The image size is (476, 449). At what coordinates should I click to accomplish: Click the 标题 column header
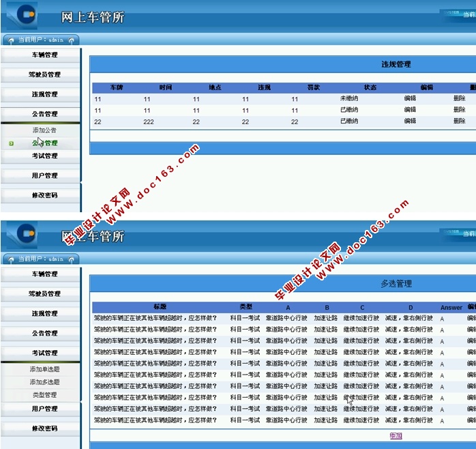point(160,306)
